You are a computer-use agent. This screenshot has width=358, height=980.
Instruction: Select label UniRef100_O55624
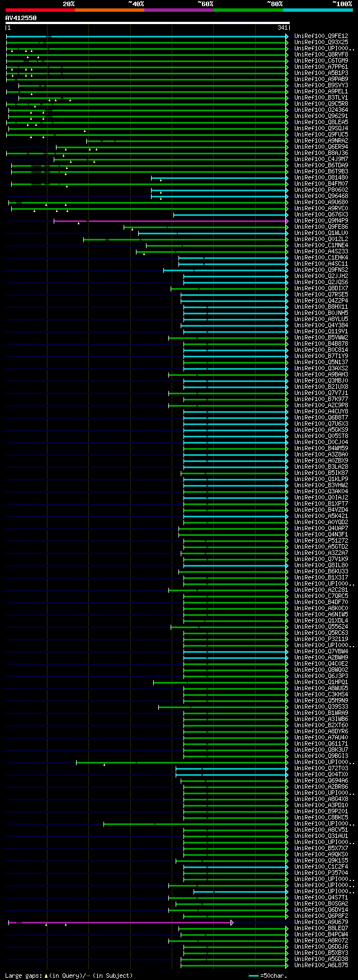pyautogui.click(x=321, y=627)
